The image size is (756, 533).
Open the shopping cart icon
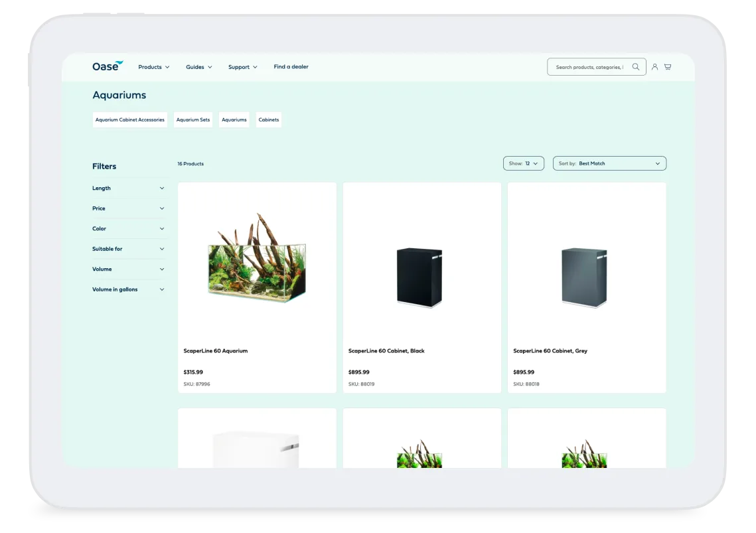coord(668,67)
